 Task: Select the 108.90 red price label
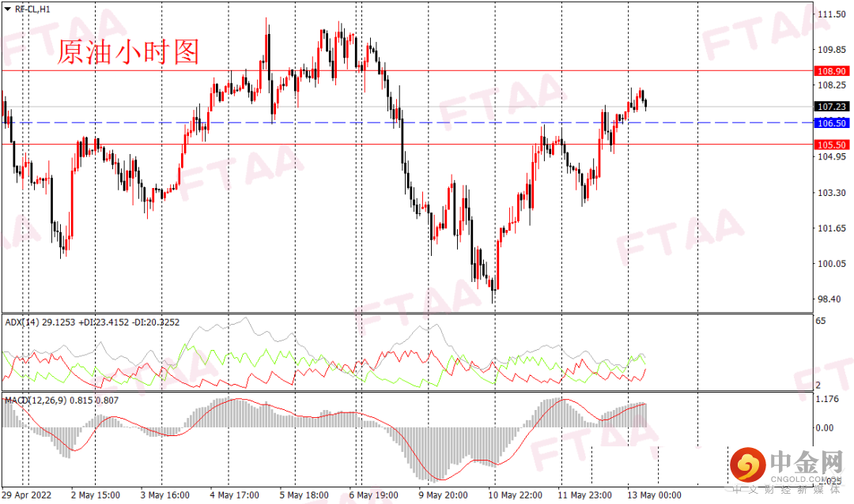tap(832, 71)
